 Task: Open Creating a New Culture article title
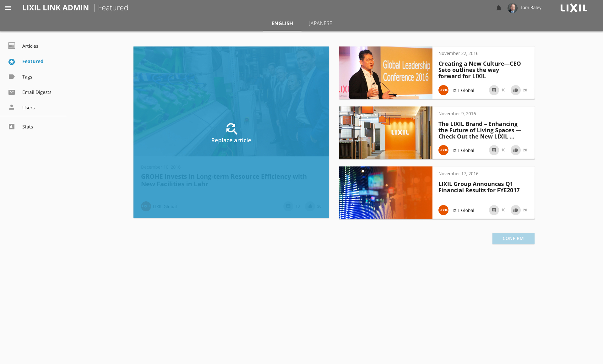480,70
